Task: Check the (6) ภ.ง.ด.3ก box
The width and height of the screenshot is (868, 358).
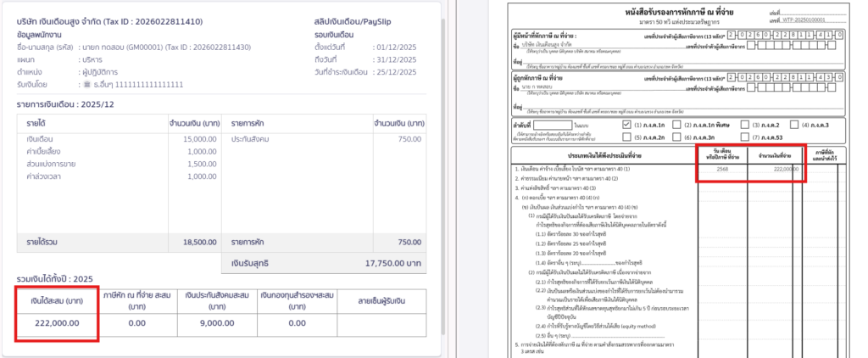Action: [x=676, y=136]
